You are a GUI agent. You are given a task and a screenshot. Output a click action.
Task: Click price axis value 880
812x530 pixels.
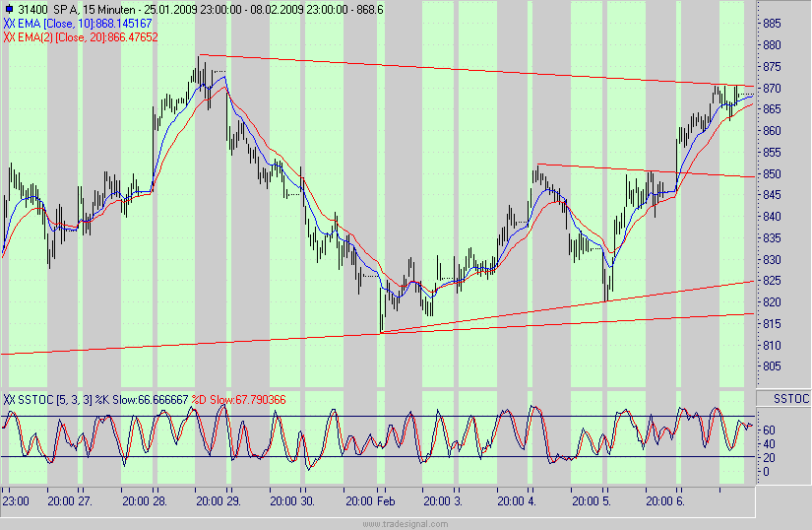[772, 45]
